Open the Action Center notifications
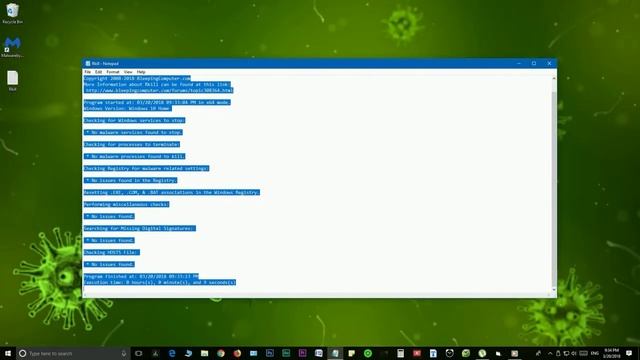This screenshot has height=360, width=640. (629, 353)
